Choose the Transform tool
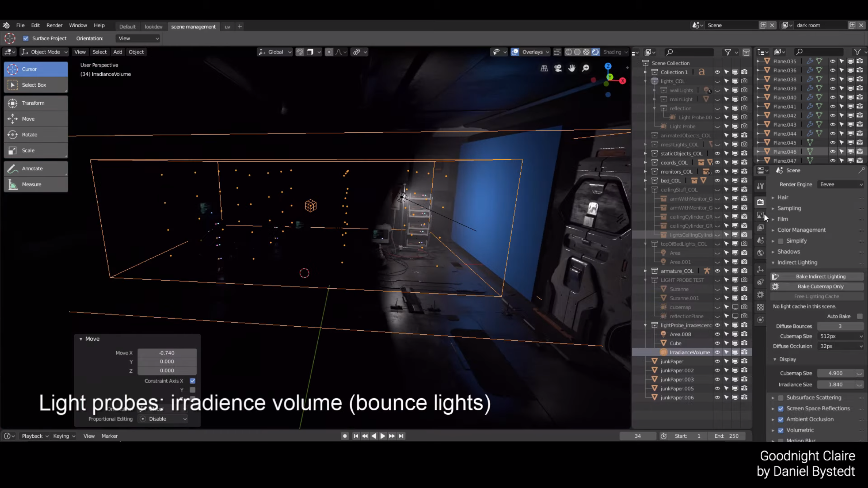868x488 pixels. coord(36,103)
